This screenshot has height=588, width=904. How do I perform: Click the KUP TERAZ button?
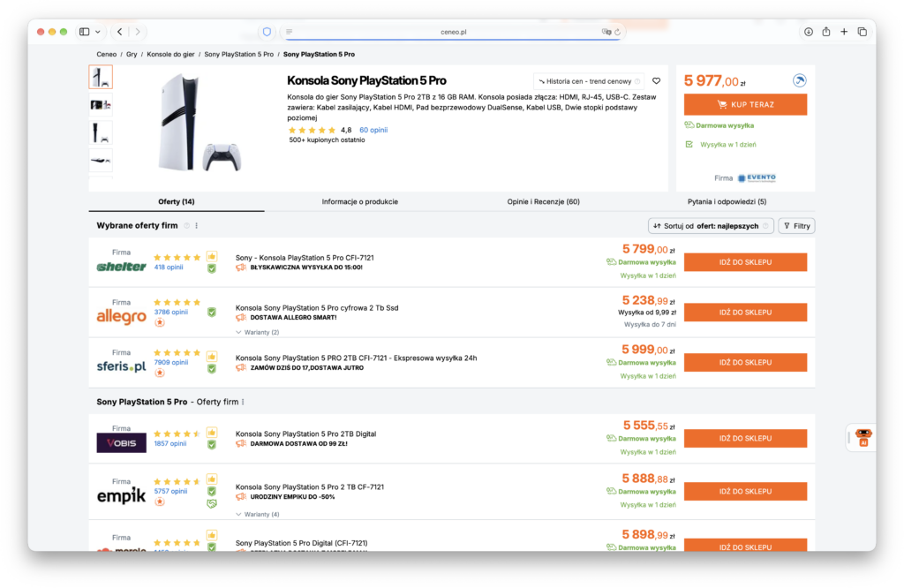745,104
